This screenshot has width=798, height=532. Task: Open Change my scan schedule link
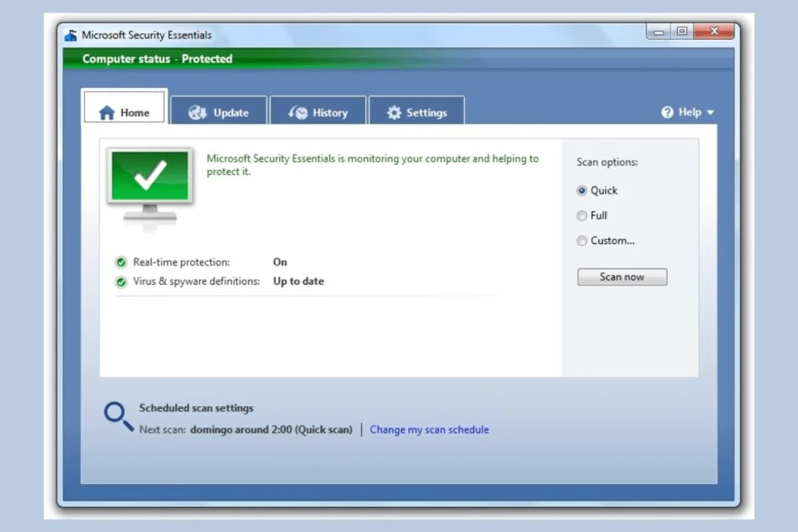click(x=429, y=430)
